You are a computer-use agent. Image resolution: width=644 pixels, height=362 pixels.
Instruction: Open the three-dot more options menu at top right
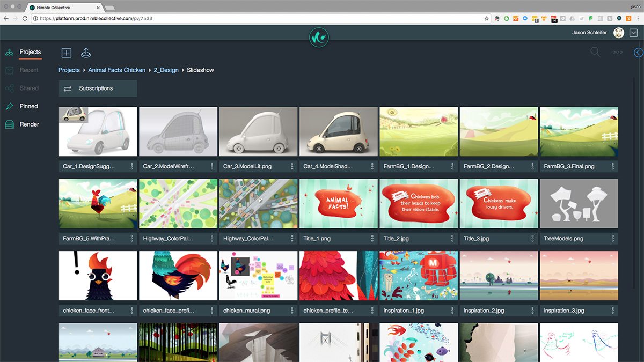pyautogui.click(x=617, y=53)
